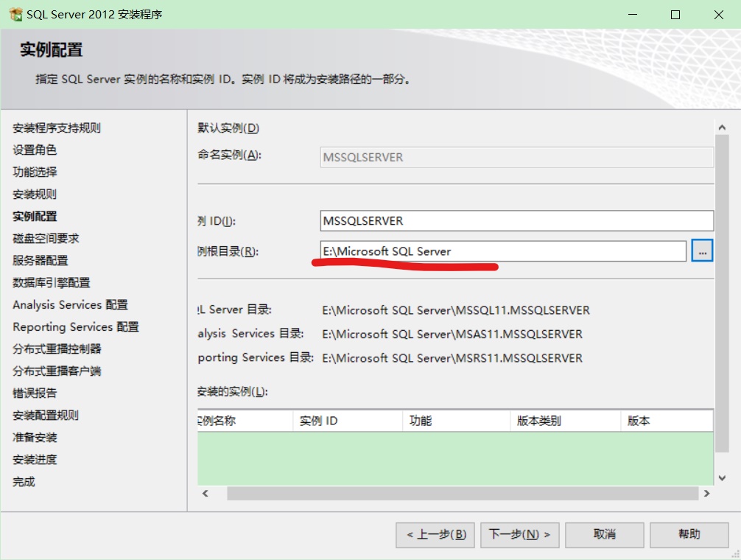Screen dimensions: 741x560
Task: Click the 实例 ID column header
Action: click(348, 421)
